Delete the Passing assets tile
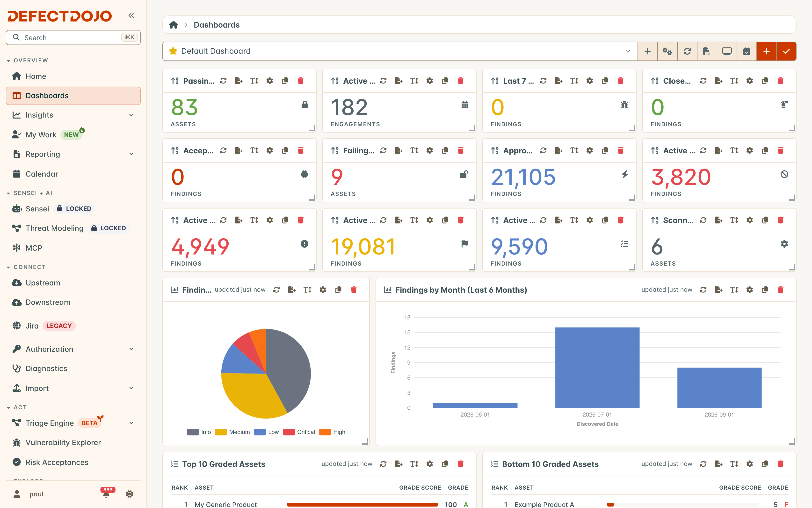The height and width of the screenshot is (508, 812). pyautogui.click(x=301, y=81)
